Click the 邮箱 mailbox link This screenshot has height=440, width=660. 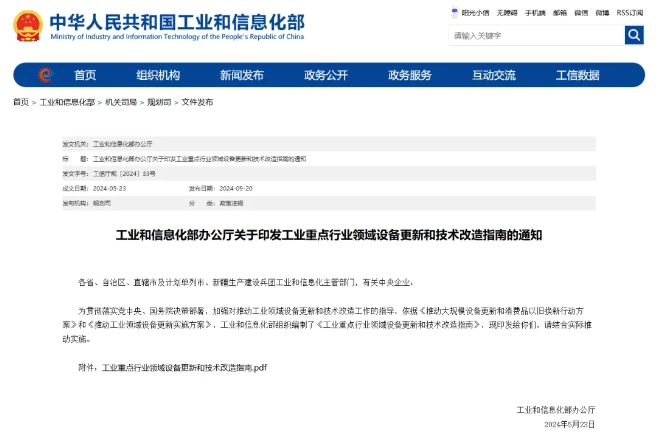[x=560, y=13]
